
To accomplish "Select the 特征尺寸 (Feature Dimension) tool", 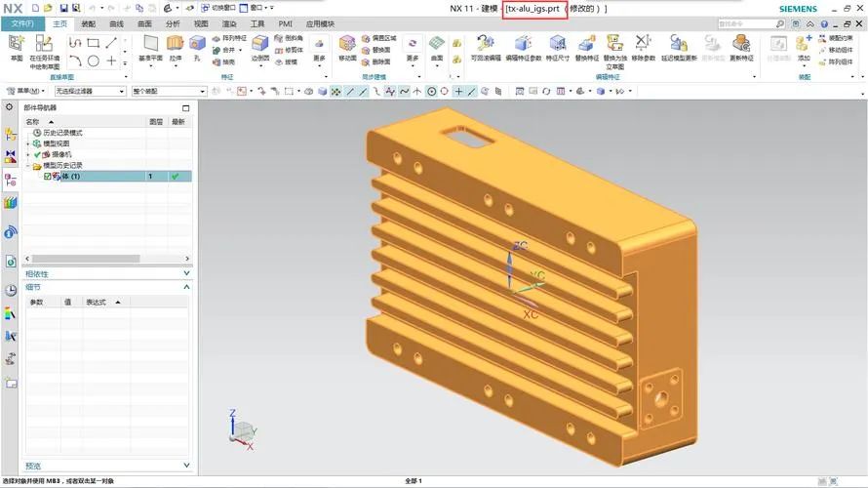I will pyautogui.click(x=558, y=46).
